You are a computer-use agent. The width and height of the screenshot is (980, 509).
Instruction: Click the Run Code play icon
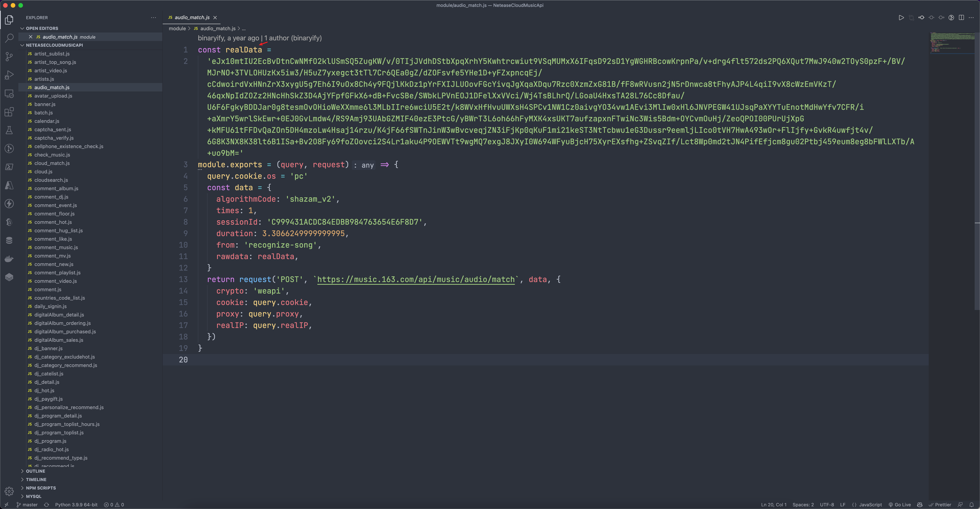coord(901,17)
